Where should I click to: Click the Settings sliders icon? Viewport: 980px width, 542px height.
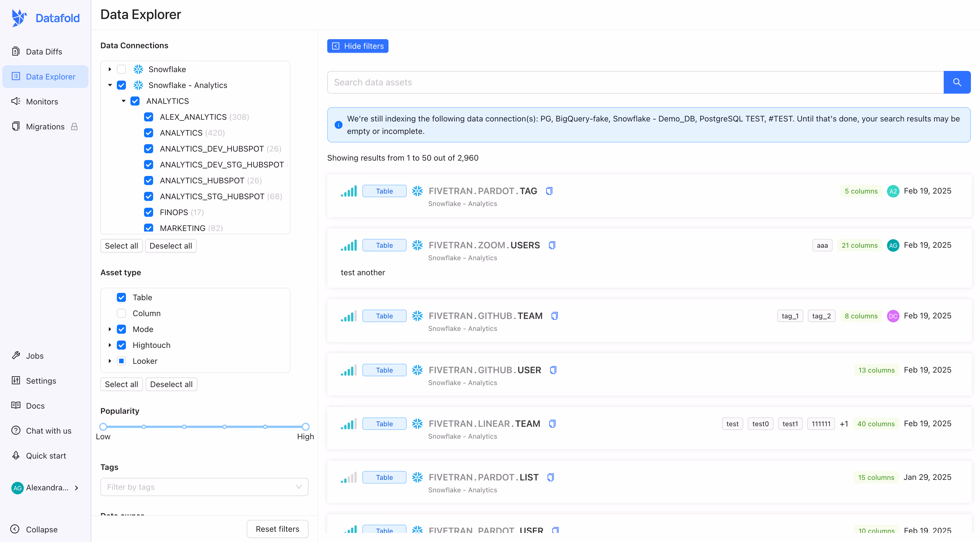pos(16,381)
